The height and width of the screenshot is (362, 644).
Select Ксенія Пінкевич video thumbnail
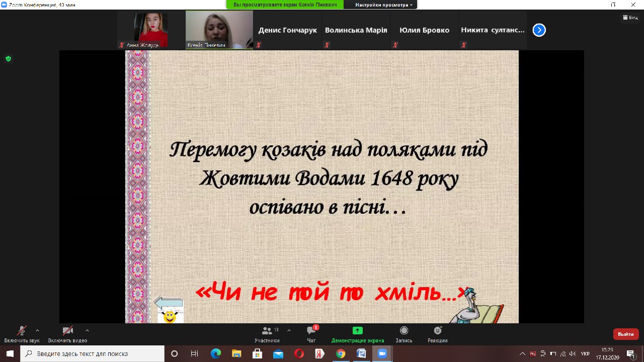coord(219,30)
